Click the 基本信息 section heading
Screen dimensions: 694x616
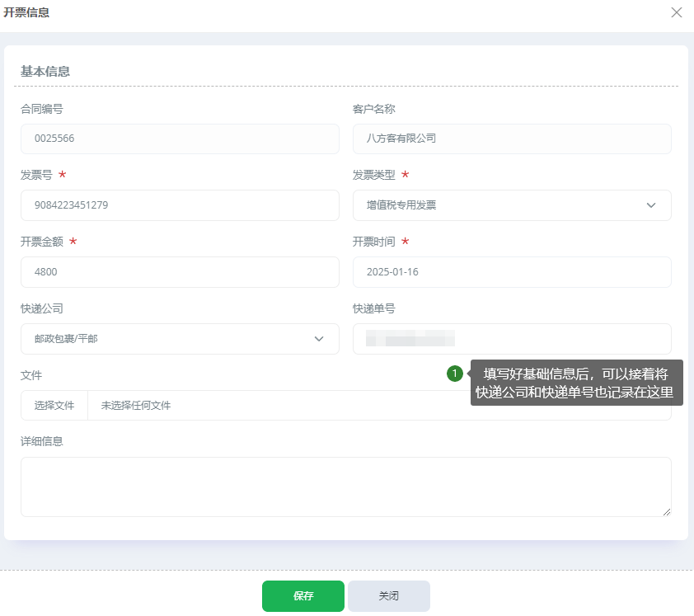click(x=45, y=72)
